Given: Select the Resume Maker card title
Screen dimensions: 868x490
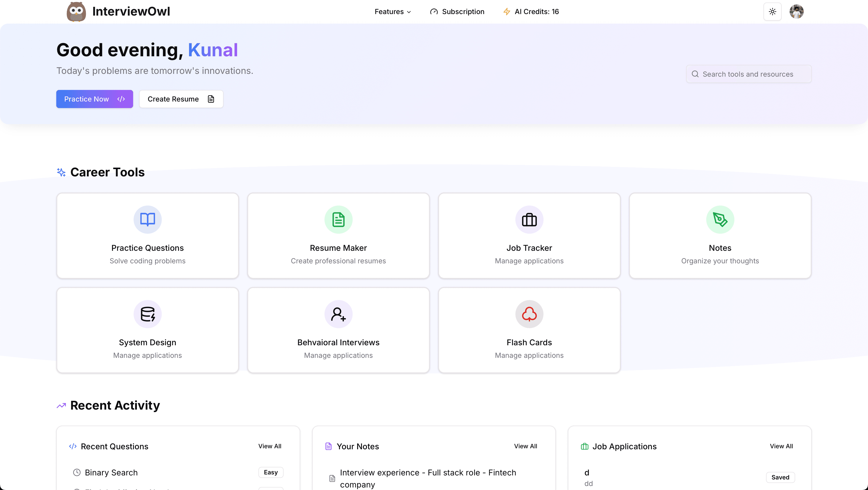Looking at the screenshot, I should [x=338, y=248].
